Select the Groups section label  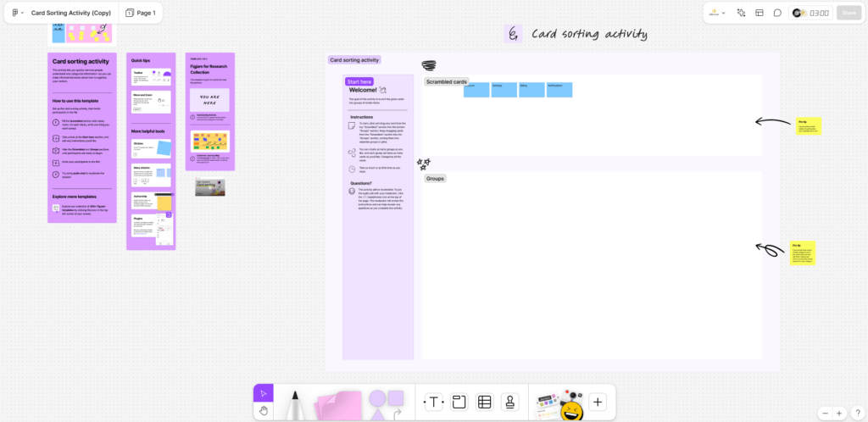tap(435, 179)
